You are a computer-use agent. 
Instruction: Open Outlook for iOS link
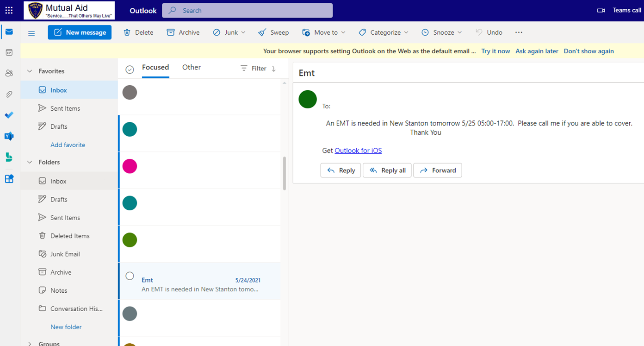click(x=358, y=151)
